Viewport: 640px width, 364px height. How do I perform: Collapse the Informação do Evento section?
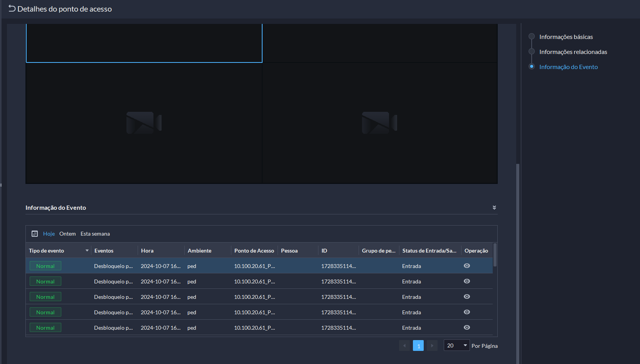(494, 207)
